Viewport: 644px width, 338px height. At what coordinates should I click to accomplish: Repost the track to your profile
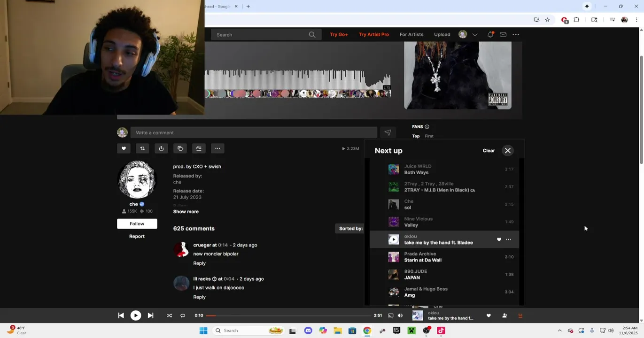tap(142, 148)
